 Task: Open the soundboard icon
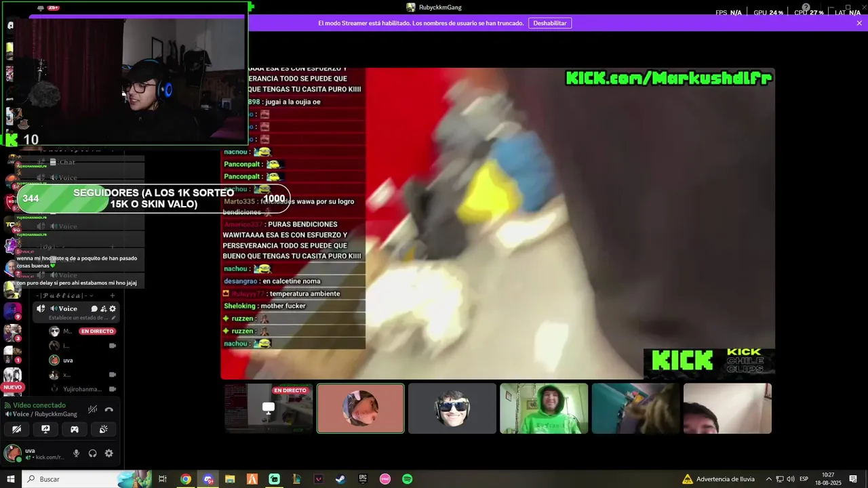point(104,429)
